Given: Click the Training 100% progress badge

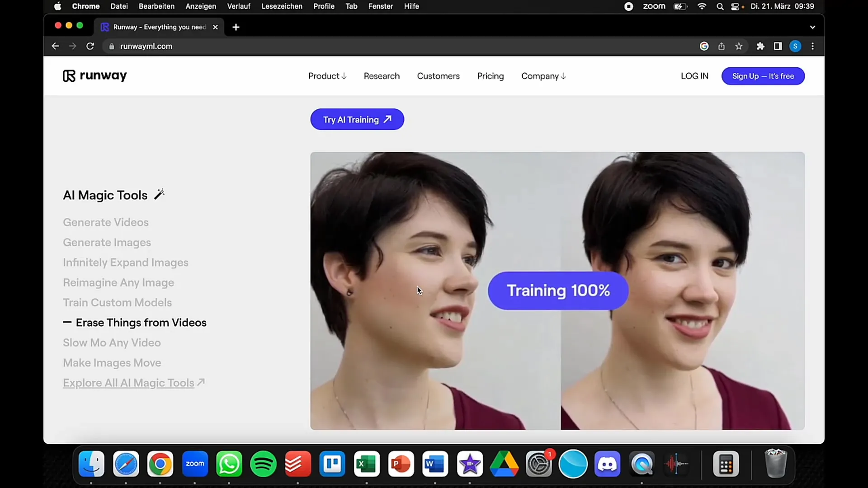Looking at the screenshot, I should coord(558,290).
